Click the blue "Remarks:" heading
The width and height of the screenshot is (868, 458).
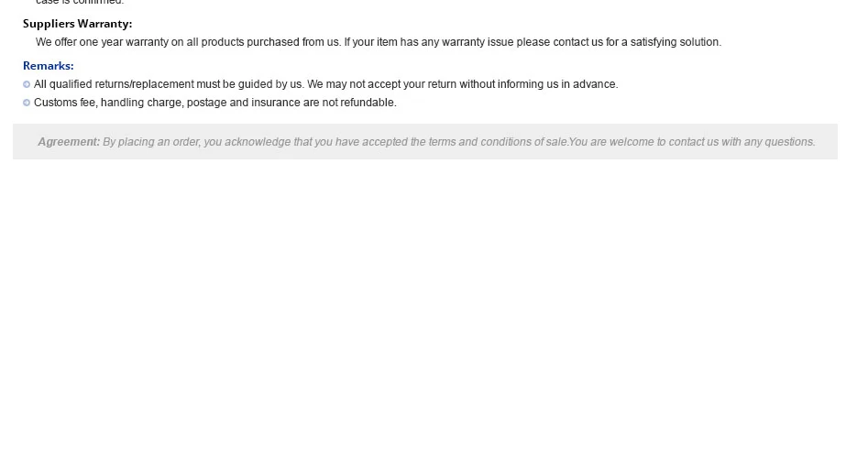[49, 66]
